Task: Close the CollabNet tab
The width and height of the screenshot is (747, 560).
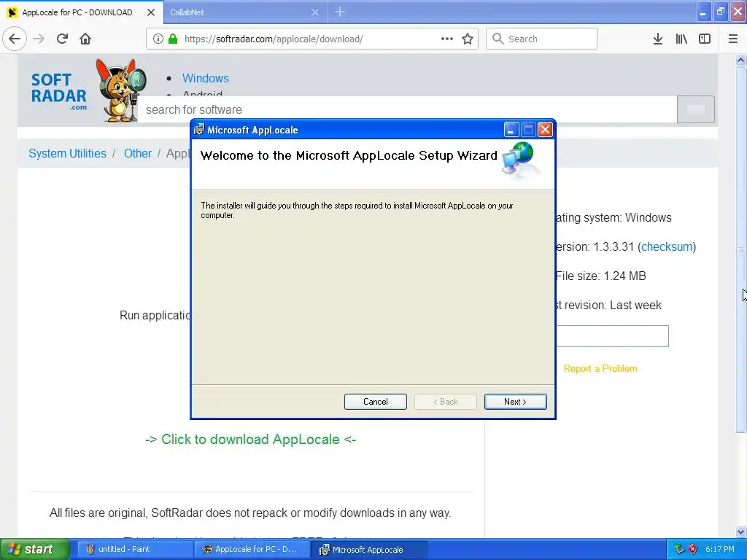Action: point(315,12)
